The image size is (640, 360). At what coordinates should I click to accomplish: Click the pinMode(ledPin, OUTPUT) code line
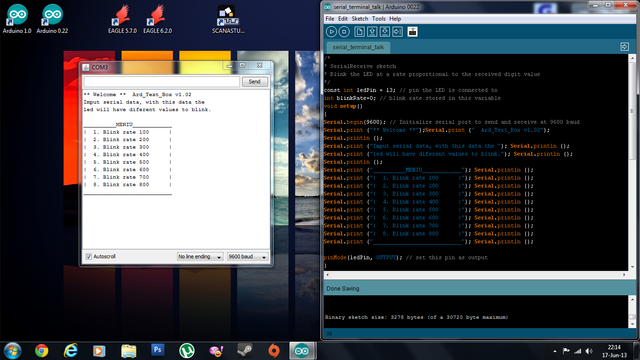point(406,258)
